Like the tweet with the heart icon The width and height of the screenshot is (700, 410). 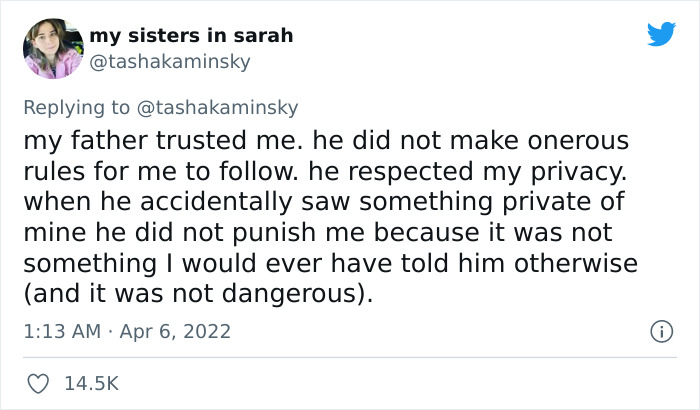pos(39,384)
